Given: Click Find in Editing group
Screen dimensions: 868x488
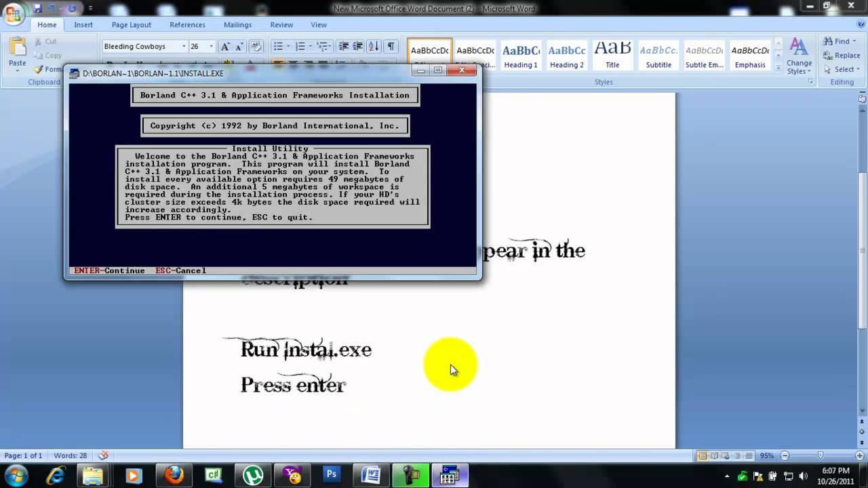Looking at the screenshot, I should (x=840, y=41).
